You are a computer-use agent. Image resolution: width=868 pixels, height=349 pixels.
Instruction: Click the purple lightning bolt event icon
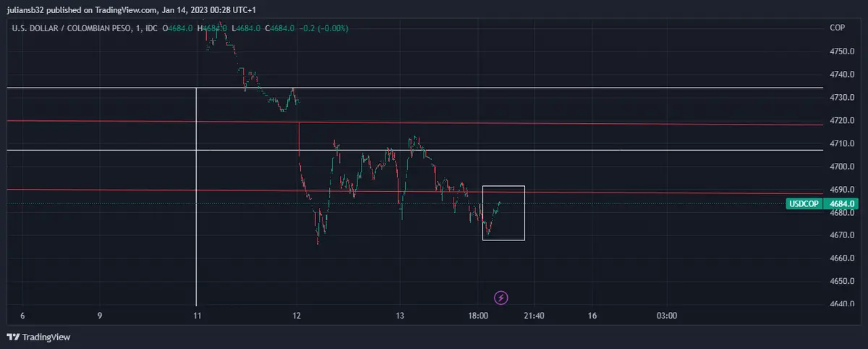point(501,297)
